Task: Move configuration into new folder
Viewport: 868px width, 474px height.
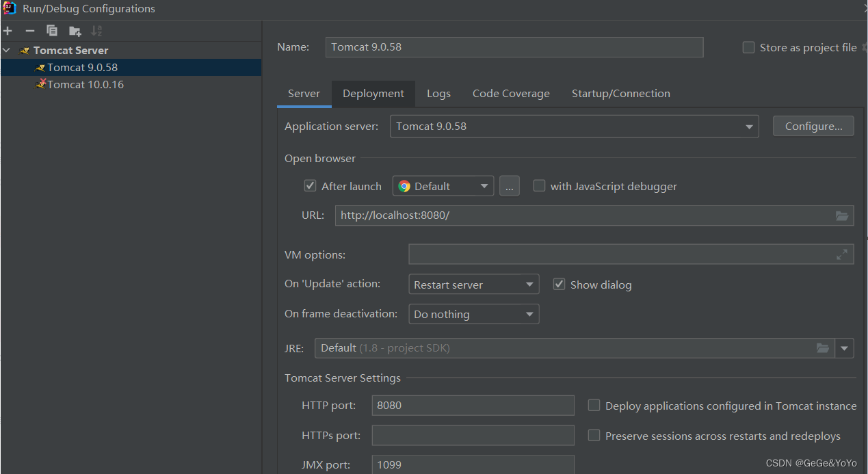Action: [x=75, y=31]
